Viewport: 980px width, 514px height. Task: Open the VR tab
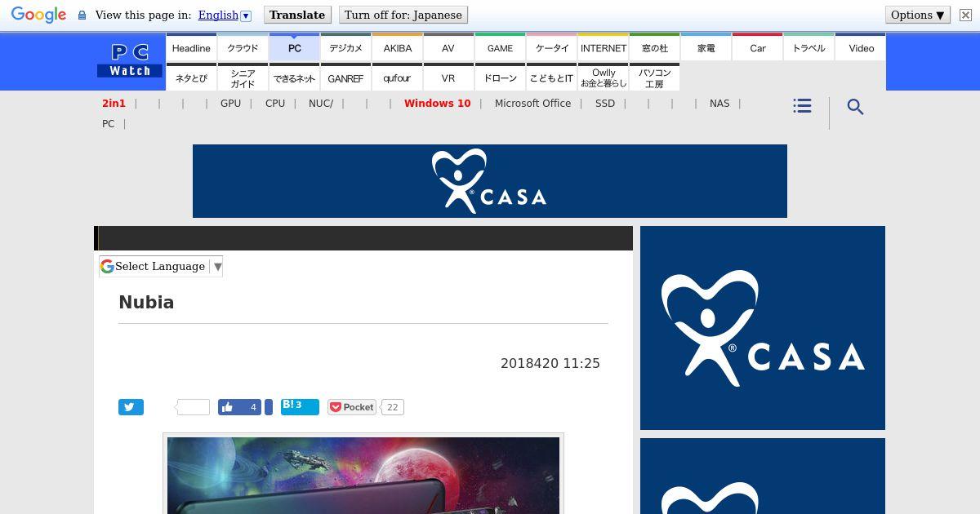pos(448,78)
